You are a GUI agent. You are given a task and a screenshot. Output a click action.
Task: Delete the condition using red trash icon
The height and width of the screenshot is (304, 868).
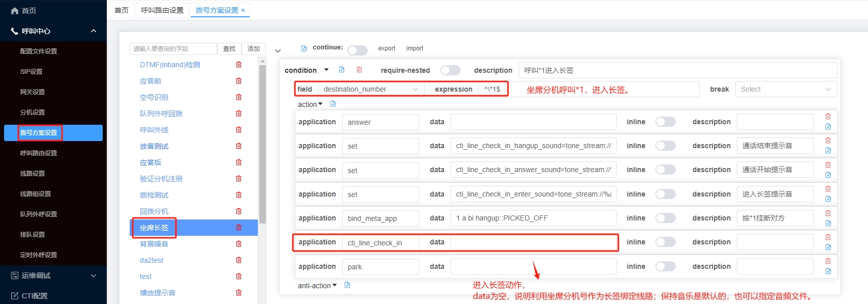coord(359,70)
